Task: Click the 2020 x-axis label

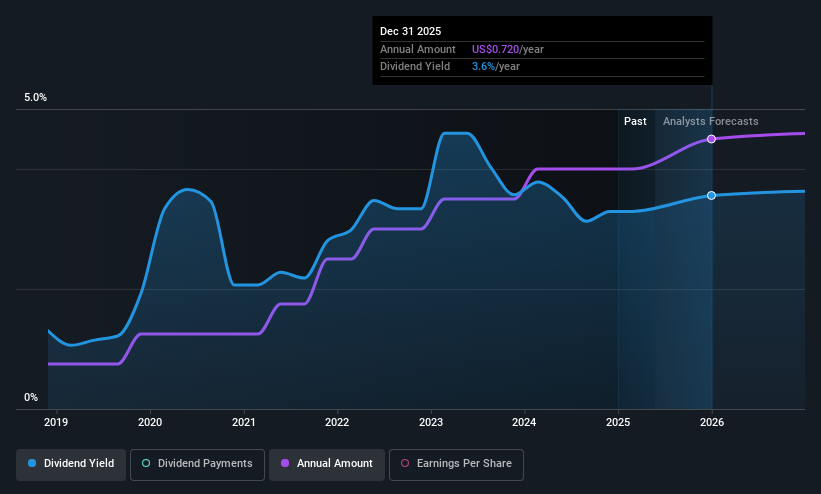Action: click(x=150, y=422)
